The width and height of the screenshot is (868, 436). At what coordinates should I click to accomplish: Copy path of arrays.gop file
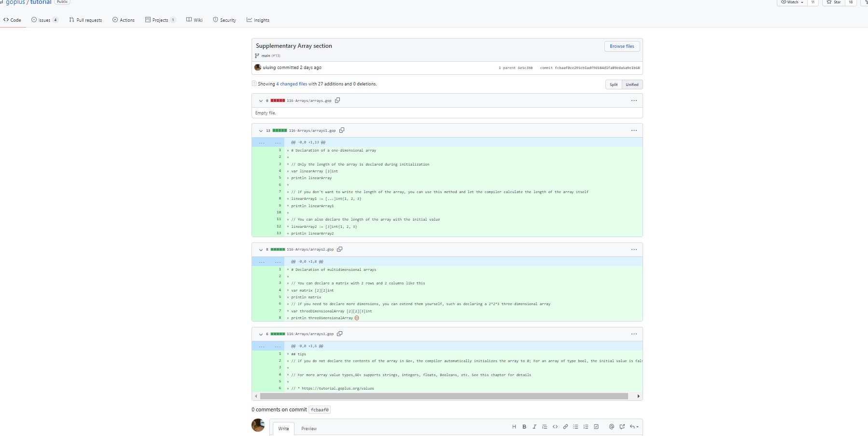click(x=337, y=100)
